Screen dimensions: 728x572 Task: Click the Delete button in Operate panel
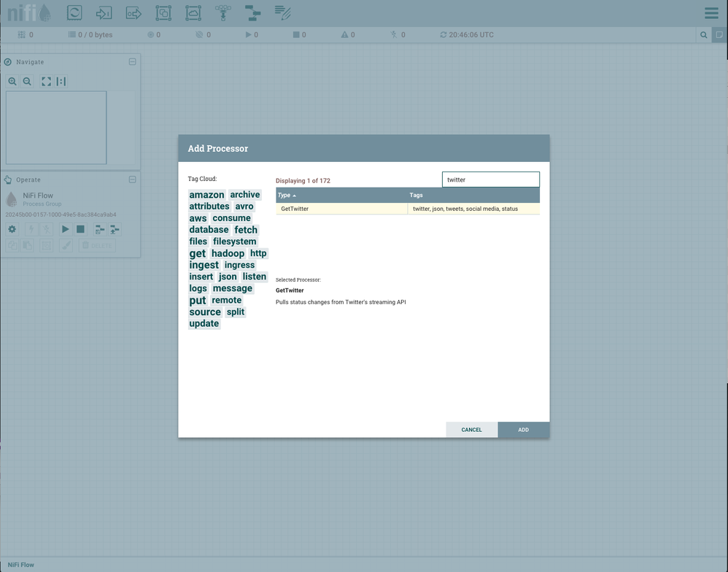(97, 246)
